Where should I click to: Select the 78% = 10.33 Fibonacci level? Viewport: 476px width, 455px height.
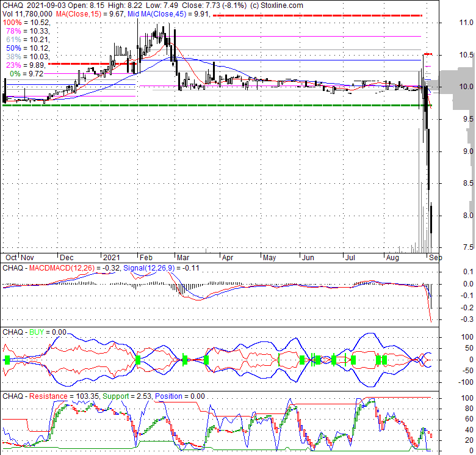28,31
